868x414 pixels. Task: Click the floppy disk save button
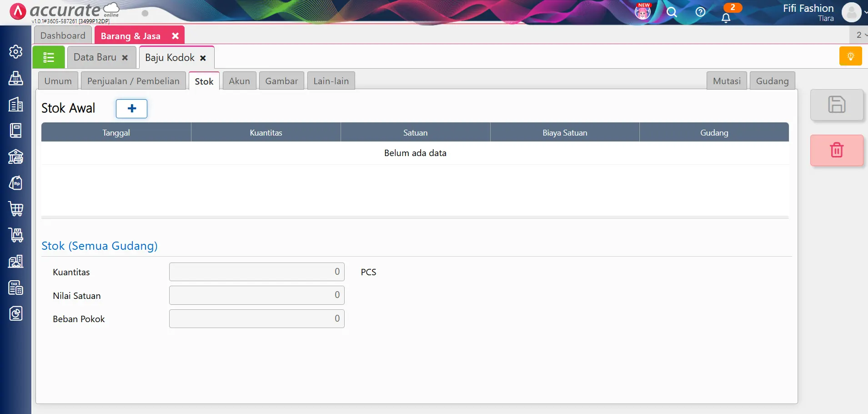click(x=836, y=105)
